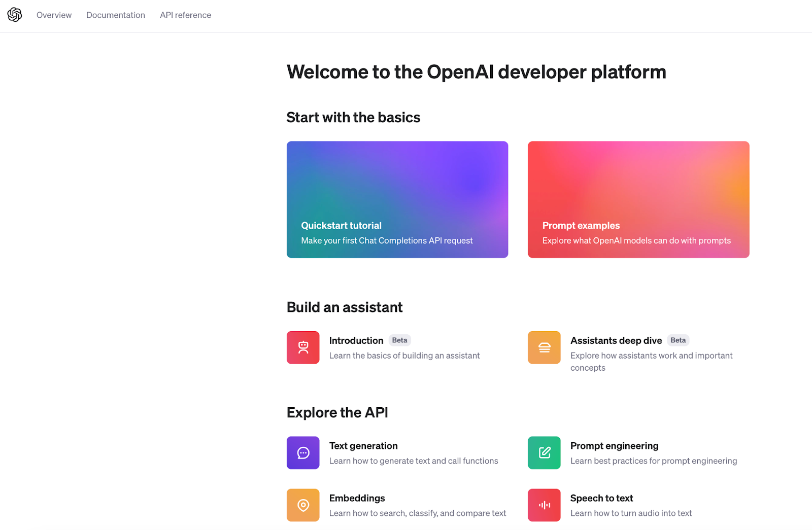This screenshot has width=812, height=530.
Task: Open the Embeddings link
Action: (x=357, y=498)
